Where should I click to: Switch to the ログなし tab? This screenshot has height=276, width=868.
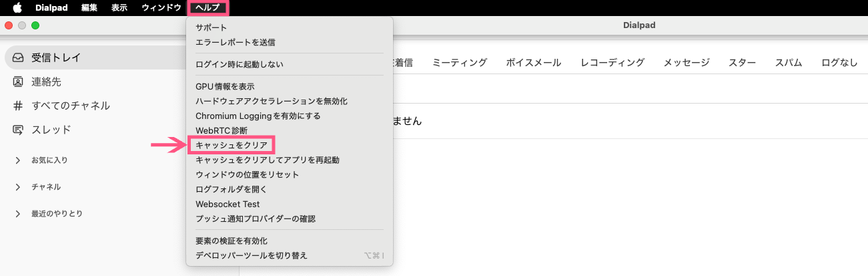(840, 63)
